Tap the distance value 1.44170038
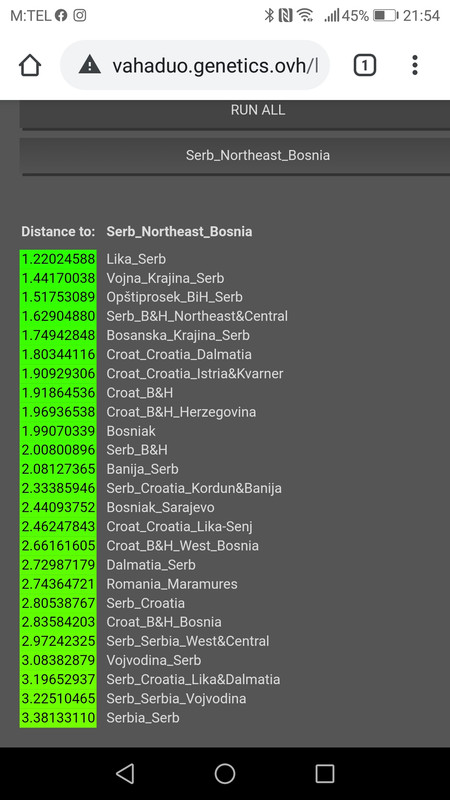The height and width of the screenshot is (800, 450). [58, 278]
